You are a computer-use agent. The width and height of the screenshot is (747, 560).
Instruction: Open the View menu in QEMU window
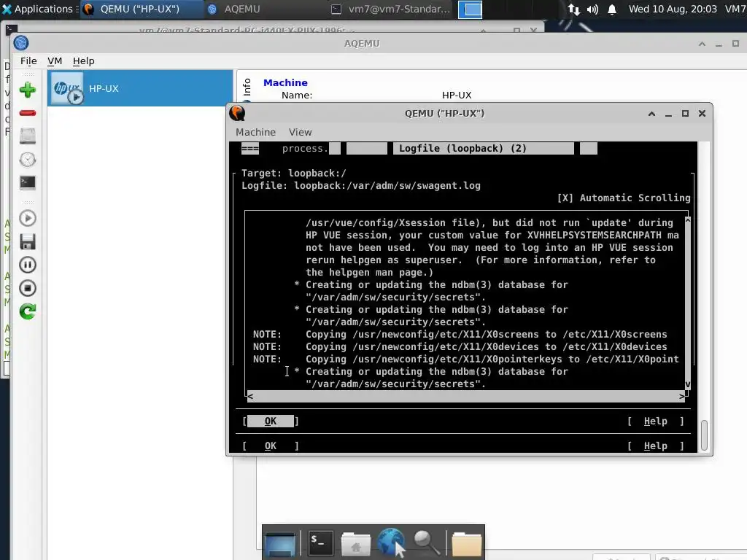pyautogui.click(x=300, y=133)
